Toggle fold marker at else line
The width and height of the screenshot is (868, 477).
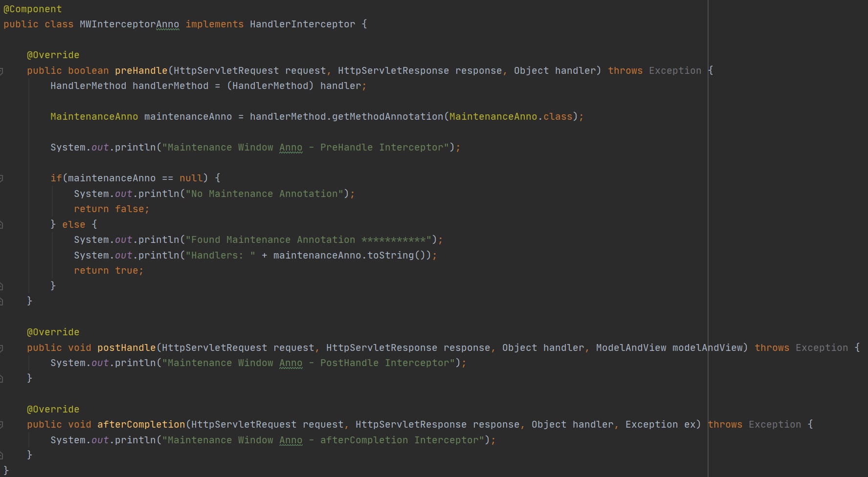(x=1, y=225)
